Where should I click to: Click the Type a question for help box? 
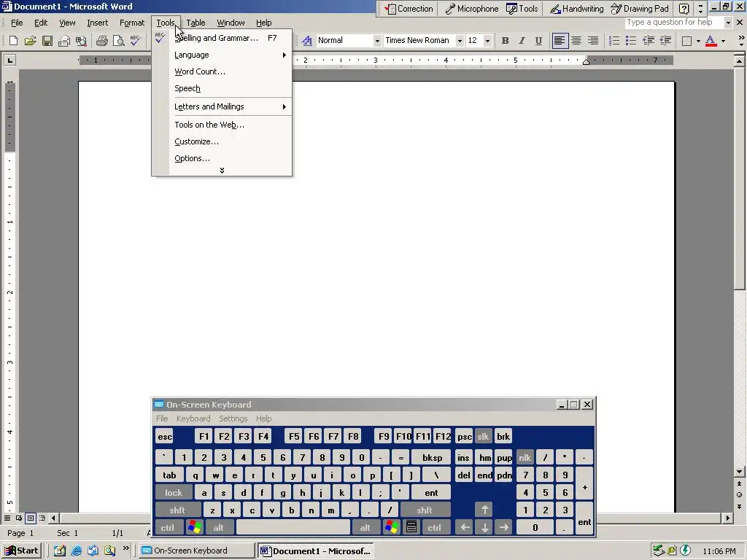pos(673,23)
